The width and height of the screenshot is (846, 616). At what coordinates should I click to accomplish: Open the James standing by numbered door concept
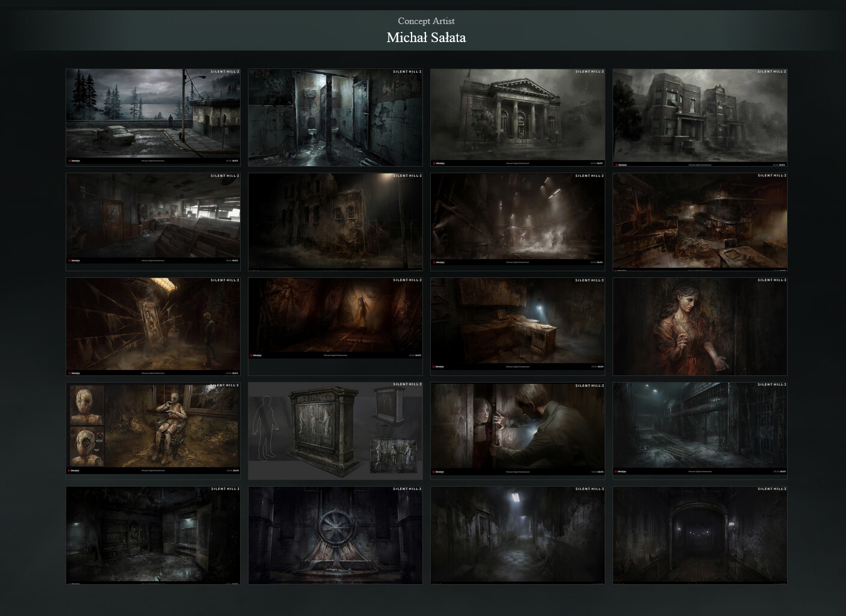[152, 325]
